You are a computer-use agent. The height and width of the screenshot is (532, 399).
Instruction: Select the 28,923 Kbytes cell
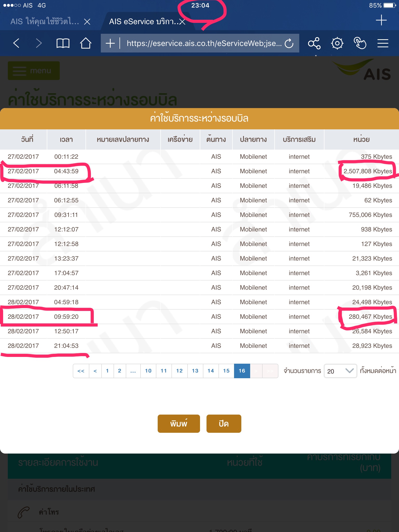click(372, 346)
